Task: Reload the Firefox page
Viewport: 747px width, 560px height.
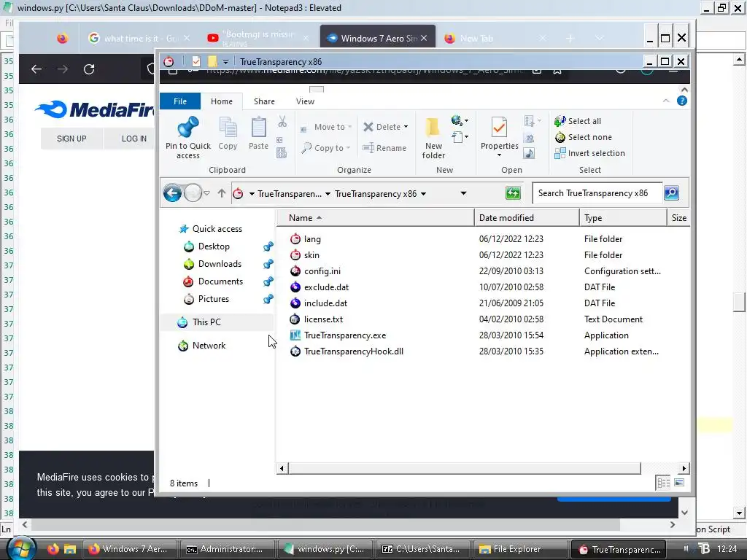Action: (89, 69)
